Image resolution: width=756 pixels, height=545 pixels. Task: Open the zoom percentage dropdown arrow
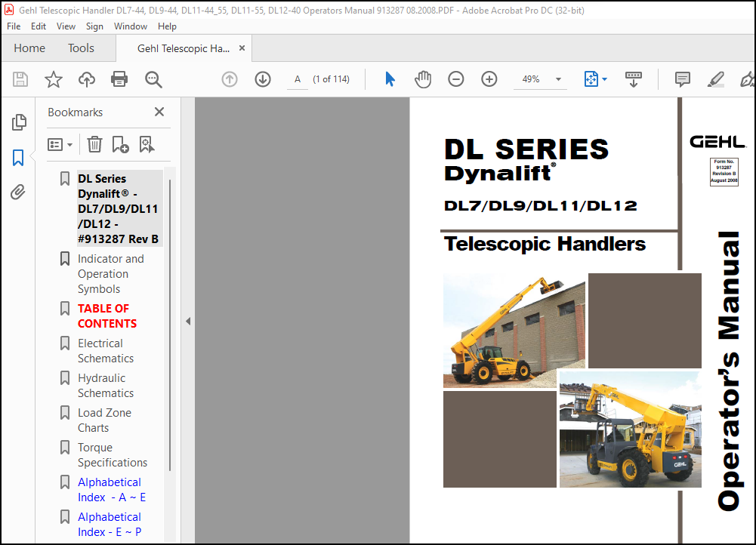[558, 79]
